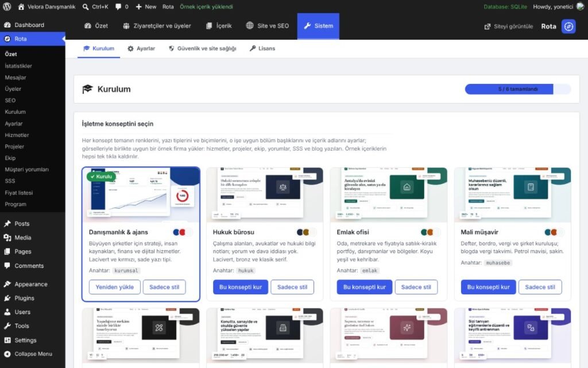Open the Ziyaretçiler ve üyeler tab

(x=157, y=26)
